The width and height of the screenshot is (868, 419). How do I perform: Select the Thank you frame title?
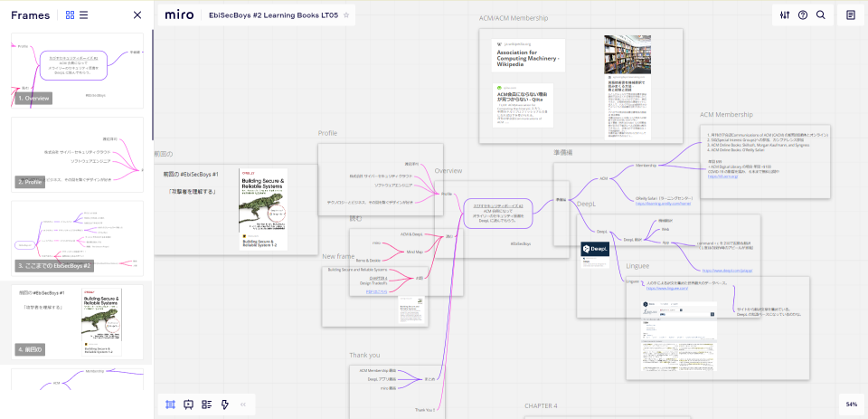tap(364, 356)
